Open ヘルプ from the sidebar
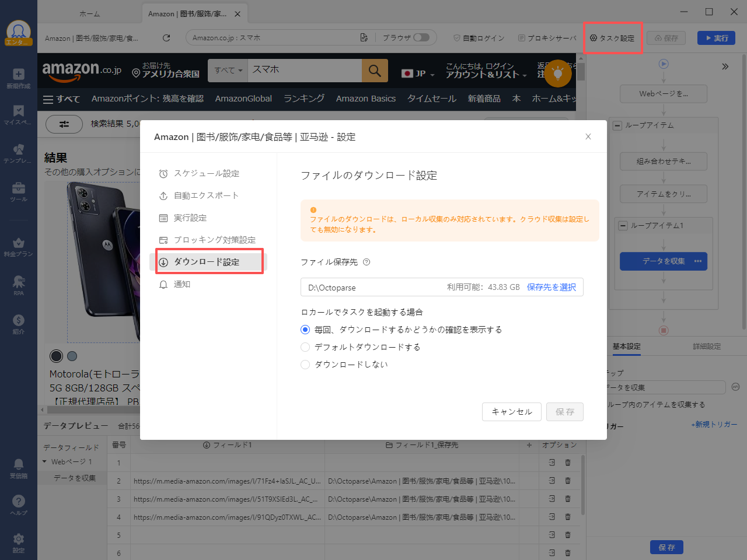The height and width of the screenshot is (560, 747). pos(18,503)
